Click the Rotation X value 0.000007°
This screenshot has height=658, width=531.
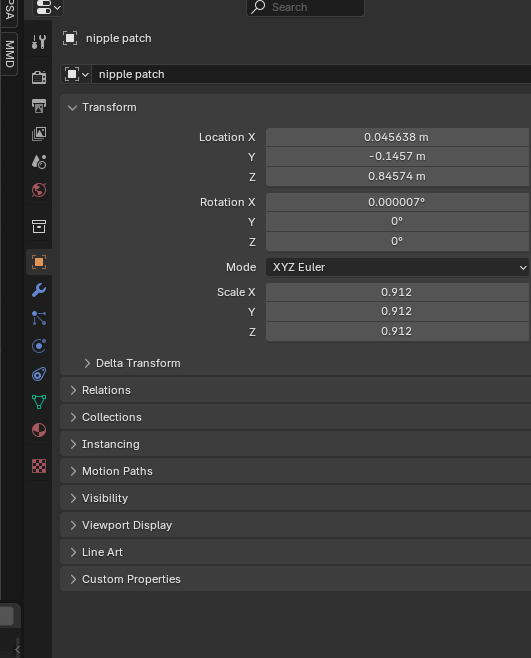pyautogui.click(x=397, y=202)
